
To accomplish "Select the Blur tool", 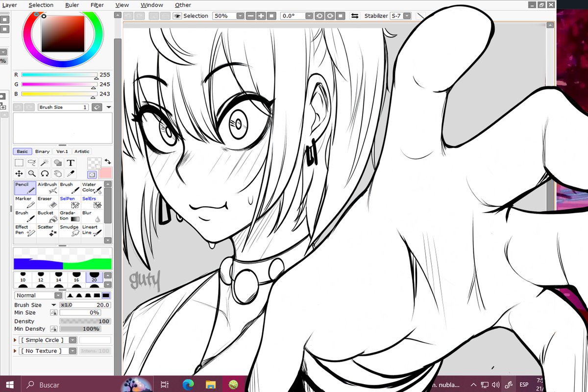I will pyautogui.click(x=92, y=216).
